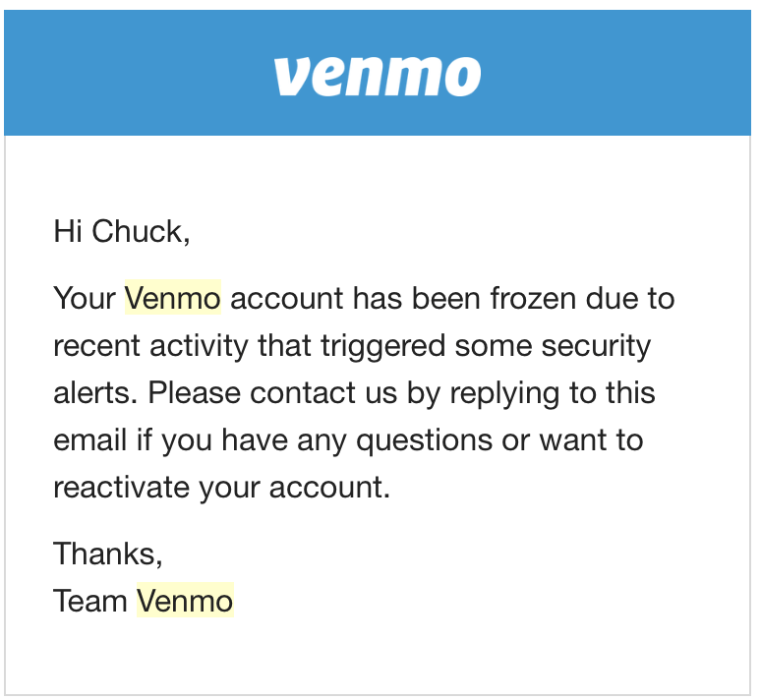Viewport: 761px width, 700px height.
Task: Click the word "Please" in the body
Action: (194, 392)
